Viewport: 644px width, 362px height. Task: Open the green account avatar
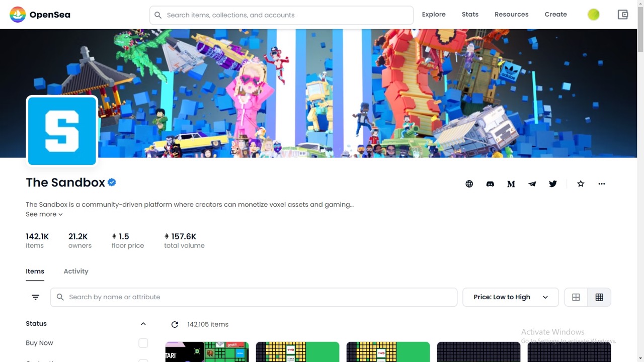(x=594, y=15)
